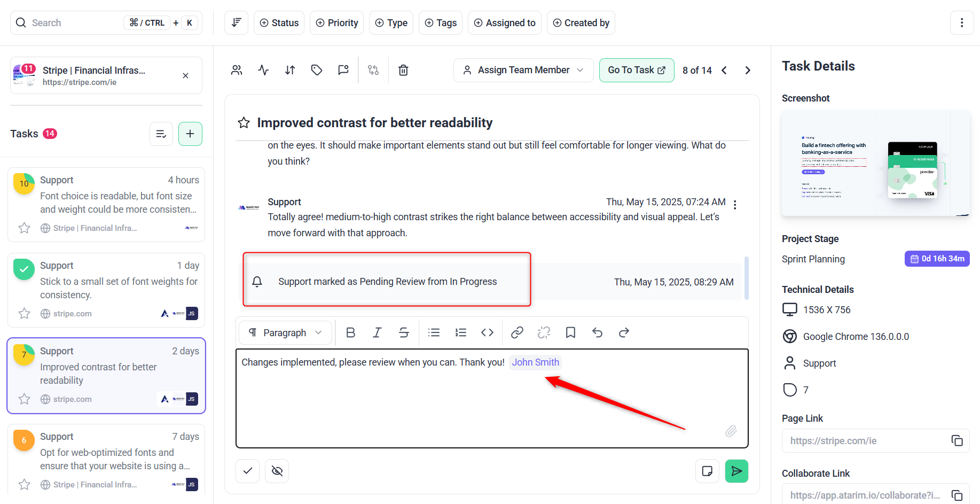Apply bold formatting in editor

pos(350,332)
